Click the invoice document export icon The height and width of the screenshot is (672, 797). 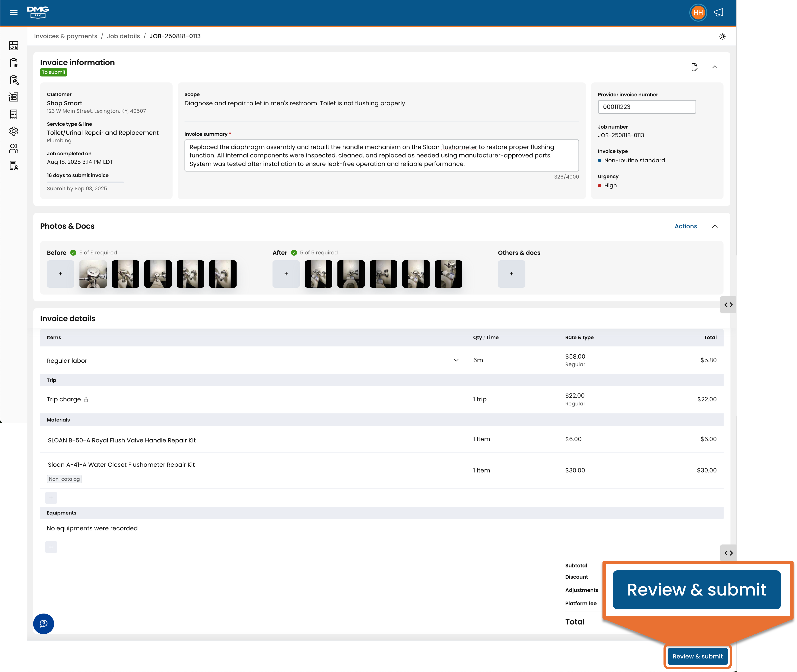pos(694,67)
